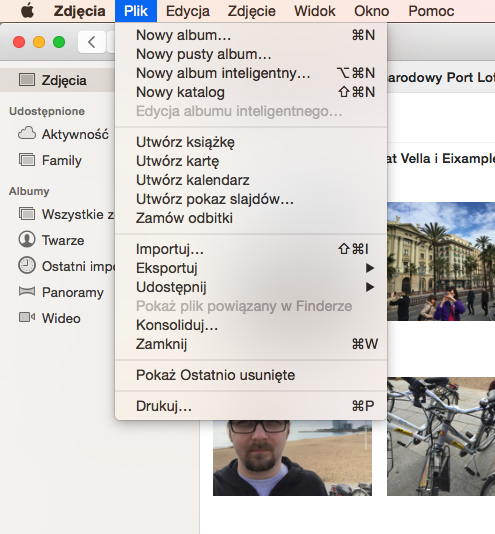This screenshot has width=495, height=534.
Task: Select Utwórz książkę
Action: (251, 142)
